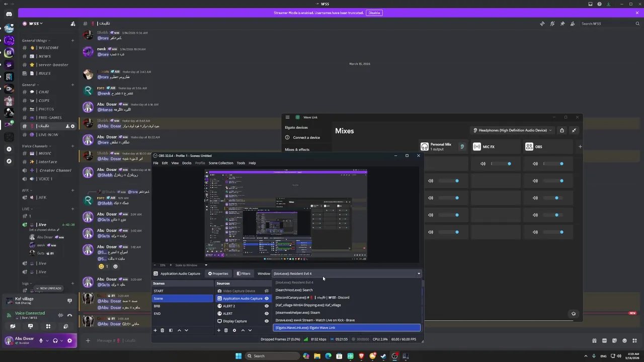
Task: Open the OBS Tools menu
Action: pyautogui.click(x=241, y=163)
